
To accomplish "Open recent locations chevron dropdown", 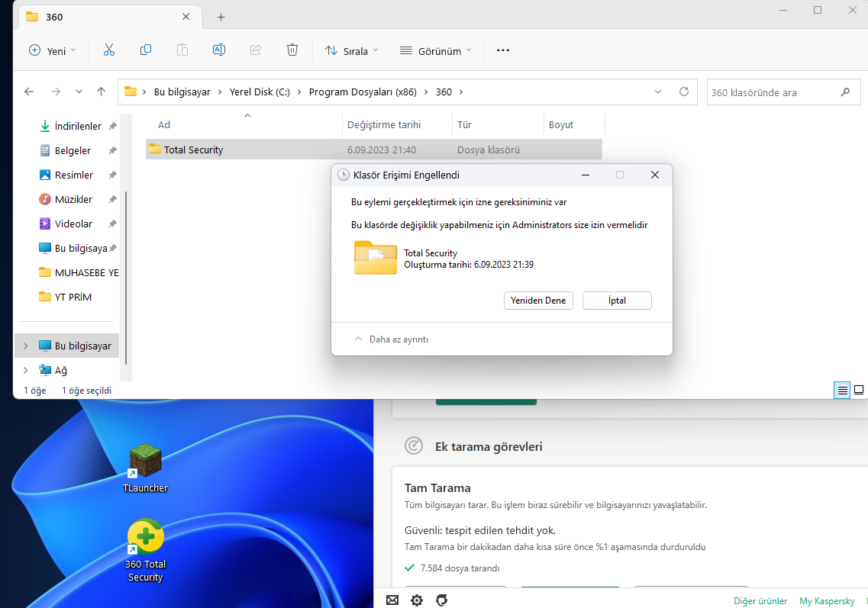I will [x=79, y=92].
